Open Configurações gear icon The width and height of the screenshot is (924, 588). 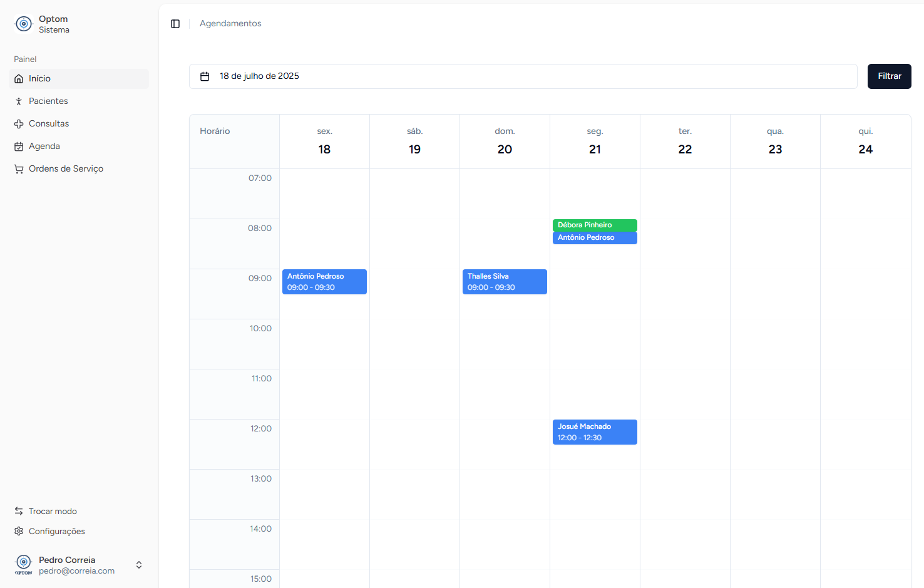coord(19,532)
